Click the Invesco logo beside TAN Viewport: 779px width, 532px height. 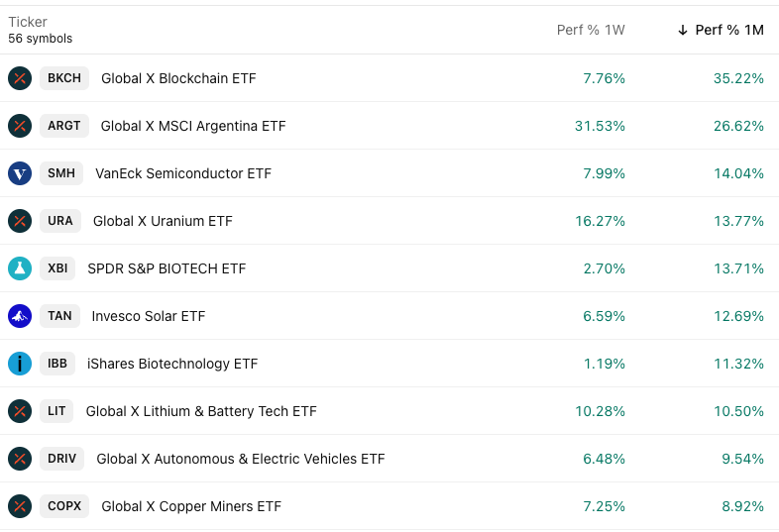point(20,316)
